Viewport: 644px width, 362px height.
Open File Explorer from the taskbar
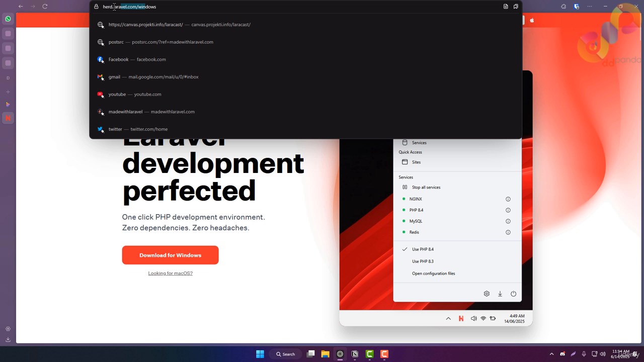pos(326,354)
